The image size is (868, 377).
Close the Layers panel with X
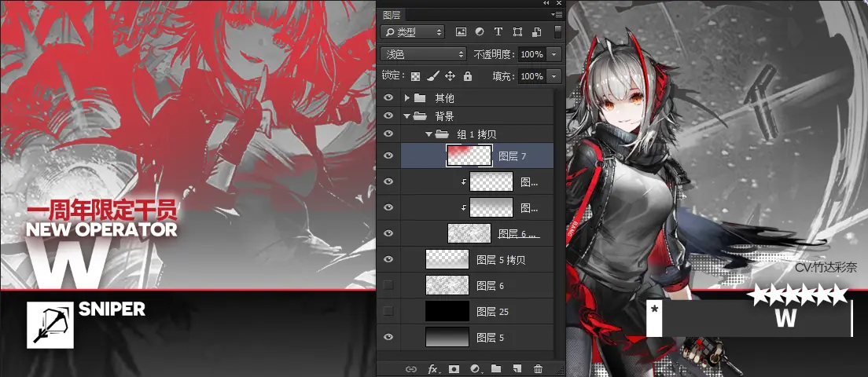[x=559, y=3]
